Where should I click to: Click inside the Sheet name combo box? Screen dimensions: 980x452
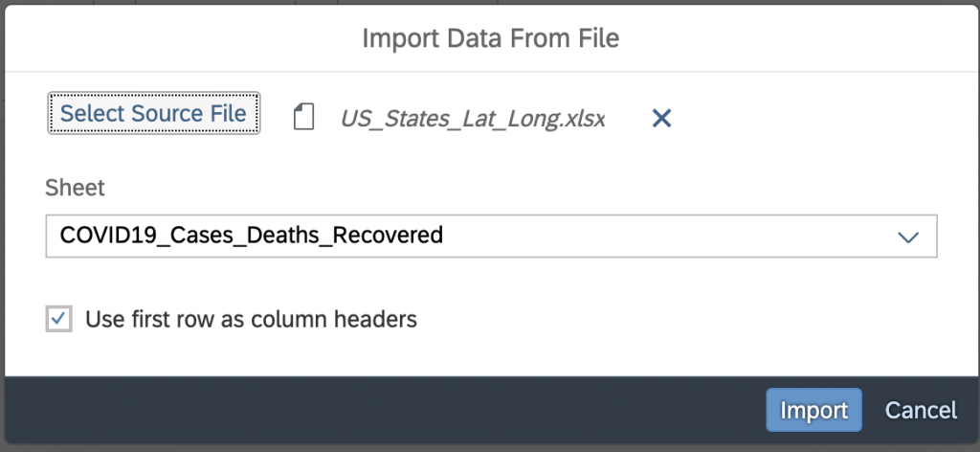(491, 237)
